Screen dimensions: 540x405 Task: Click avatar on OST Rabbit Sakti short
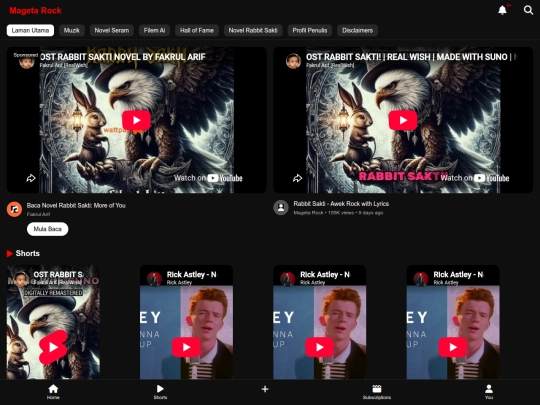pos(21,279)
